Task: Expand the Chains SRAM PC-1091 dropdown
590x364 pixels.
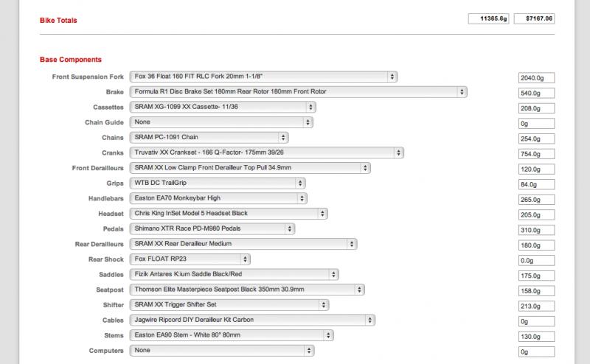Action: [x=209, y=137]
